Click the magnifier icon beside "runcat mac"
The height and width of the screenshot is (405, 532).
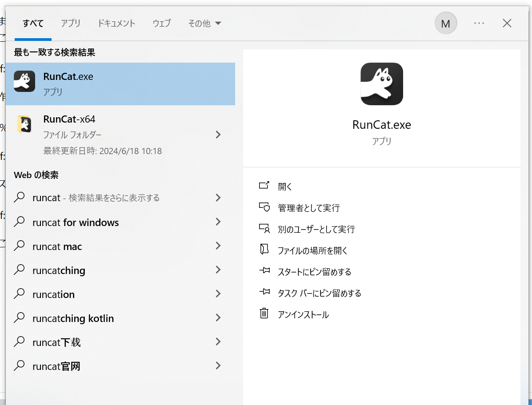[x=20, y=246]
